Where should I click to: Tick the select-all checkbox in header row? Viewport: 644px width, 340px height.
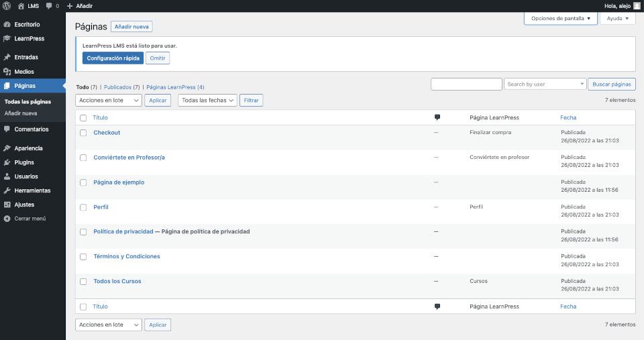83,118
